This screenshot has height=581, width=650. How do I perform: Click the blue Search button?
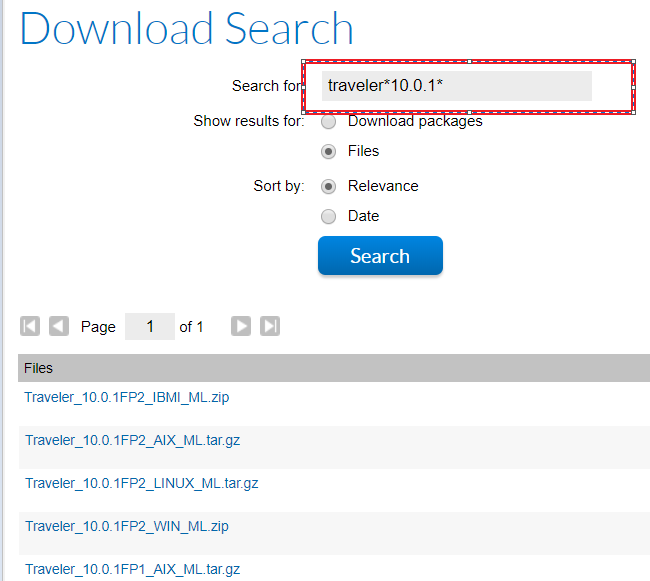380,256
